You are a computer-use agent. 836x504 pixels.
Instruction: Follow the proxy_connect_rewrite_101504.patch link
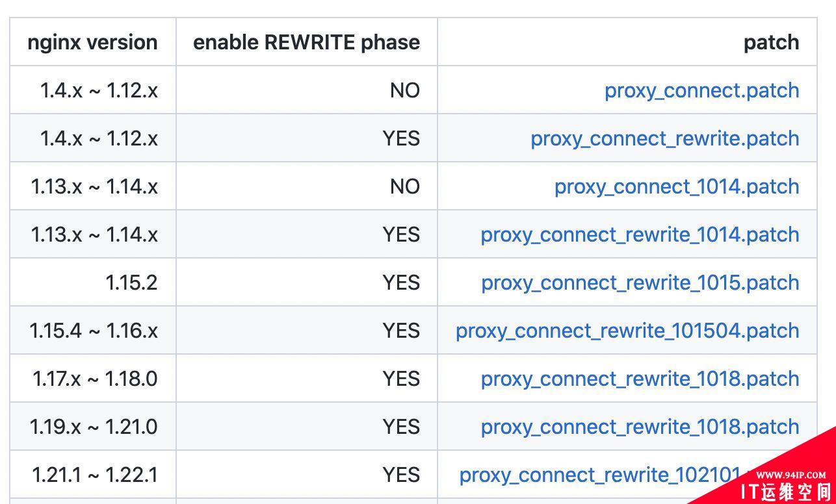coord(627,331)
